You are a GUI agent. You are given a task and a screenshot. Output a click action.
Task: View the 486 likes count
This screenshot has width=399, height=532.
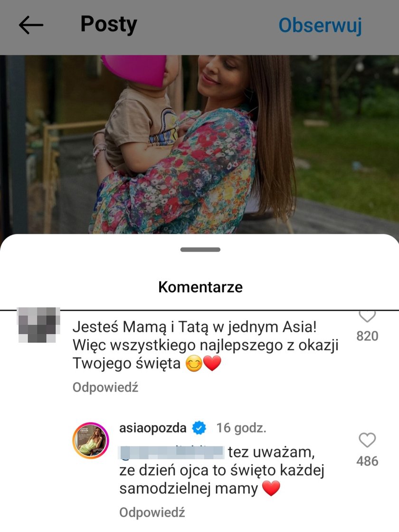pyautogui.click(x=367, y=461)
